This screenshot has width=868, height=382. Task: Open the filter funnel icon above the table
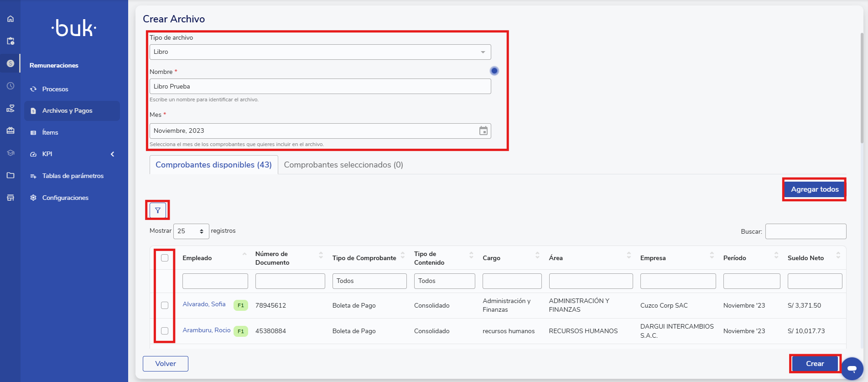coord(158,210)
